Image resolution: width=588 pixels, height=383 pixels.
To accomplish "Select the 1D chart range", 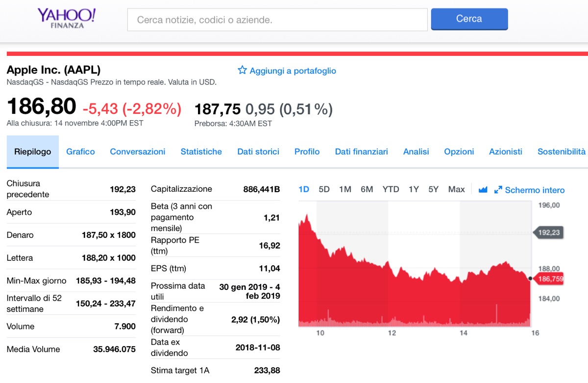I will pyautogui.click(x=304, y=189).
